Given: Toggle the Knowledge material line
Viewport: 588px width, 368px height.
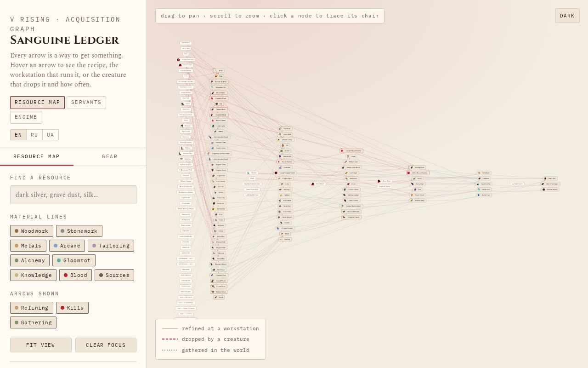Looking at the screenshot, I should (x=33, y=275).
